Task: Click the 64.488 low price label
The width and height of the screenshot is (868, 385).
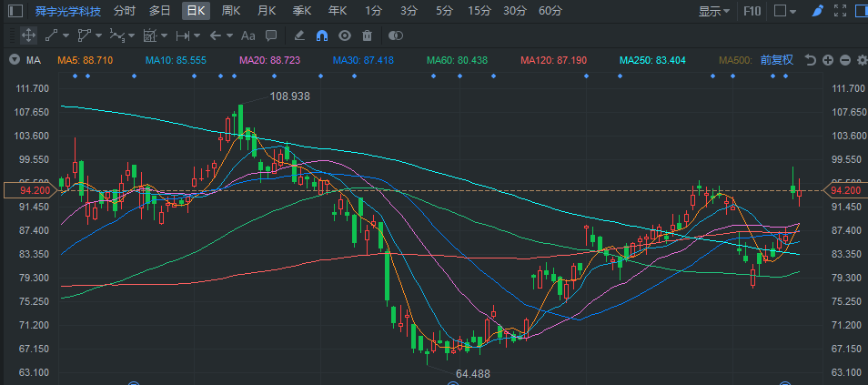Action: point(473,374)
